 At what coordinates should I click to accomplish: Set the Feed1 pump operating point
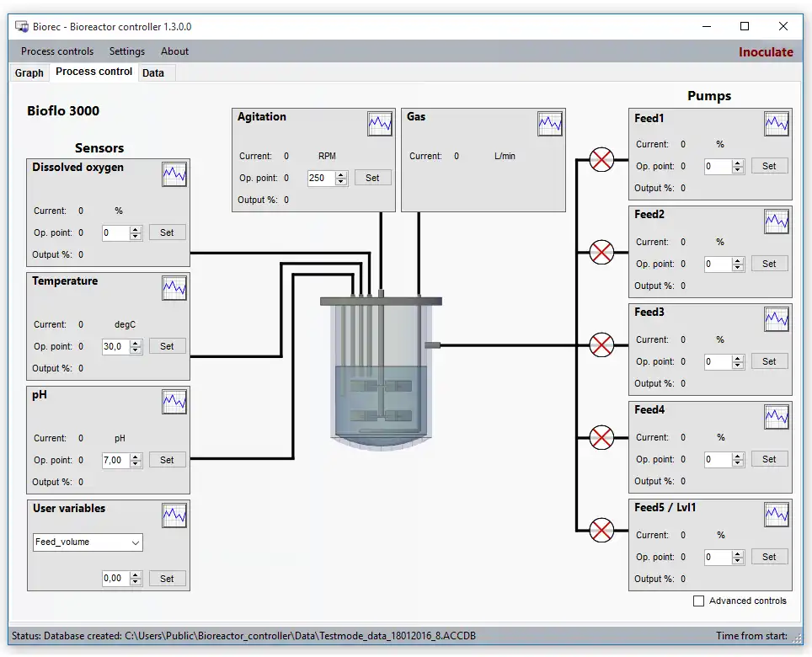[770, 166]
